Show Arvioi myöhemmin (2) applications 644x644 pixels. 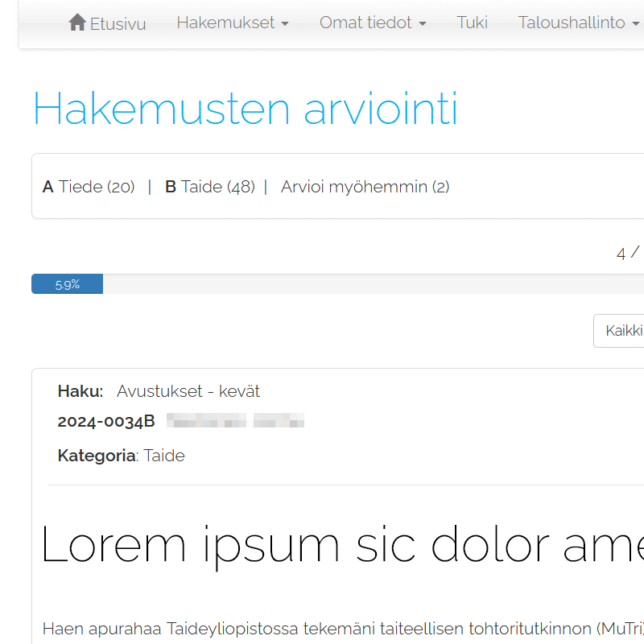pyautogui.click(x=365, y=187)
